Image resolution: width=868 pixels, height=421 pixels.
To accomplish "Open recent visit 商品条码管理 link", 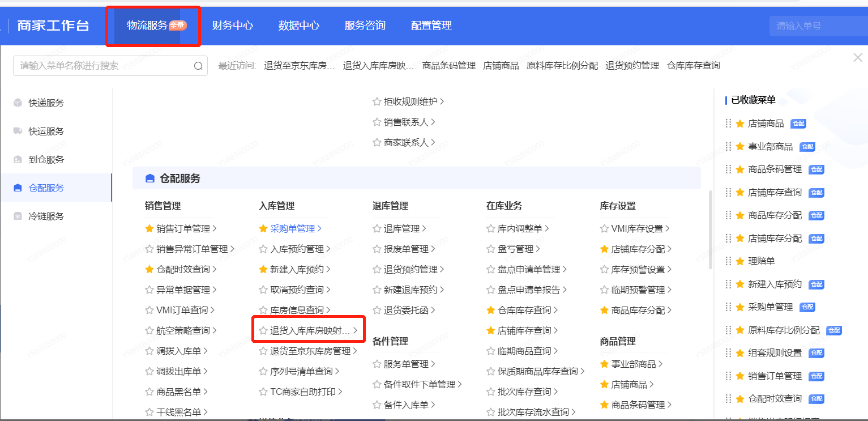I will tap(449, 66).
